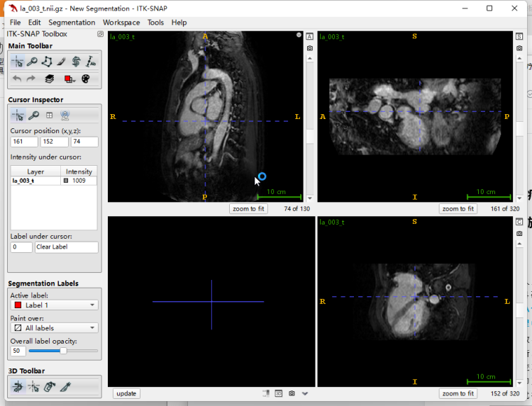Open the Active label dropdown Label 1
This screenshot has height=406, width=532.
[x=55, y=305]
